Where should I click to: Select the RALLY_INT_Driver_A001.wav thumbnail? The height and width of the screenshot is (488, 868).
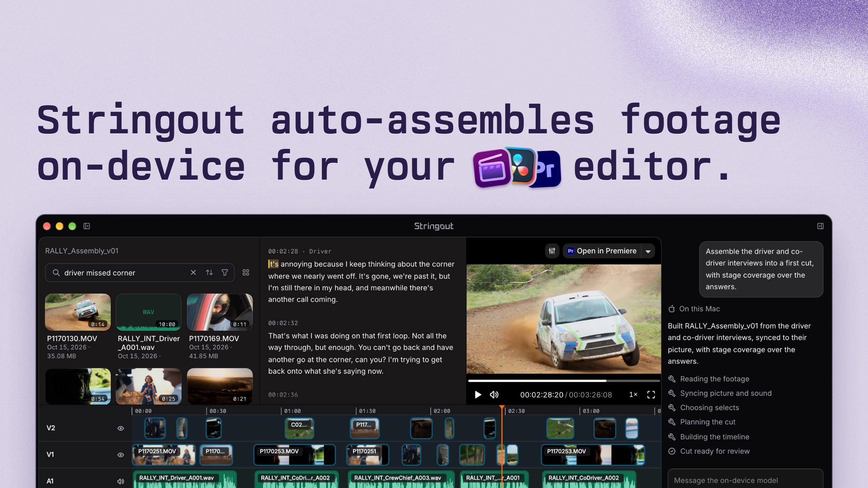tap(148, 312)
